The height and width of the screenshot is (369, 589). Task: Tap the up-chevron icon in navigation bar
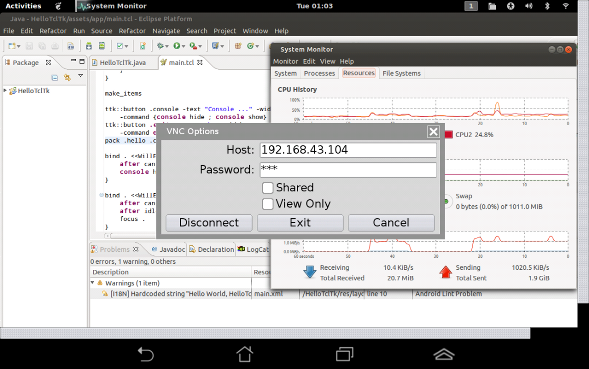(x=444, y=354)
